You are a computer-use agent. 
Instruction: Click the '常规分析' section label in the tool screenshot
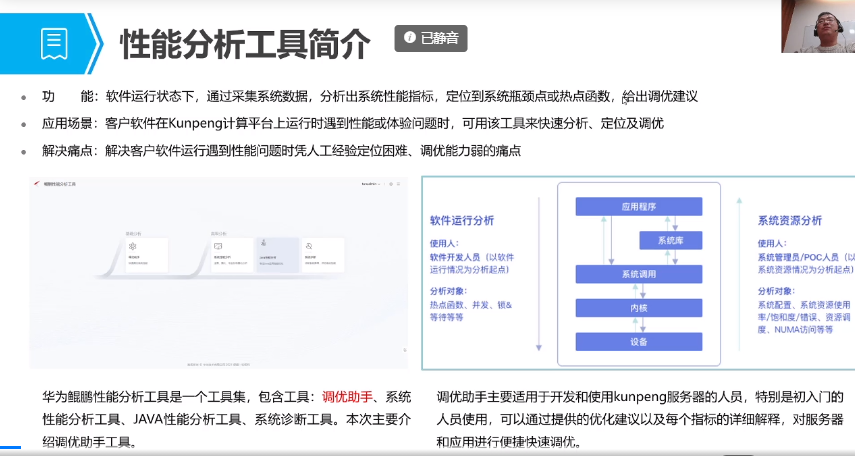pos(134,233)
